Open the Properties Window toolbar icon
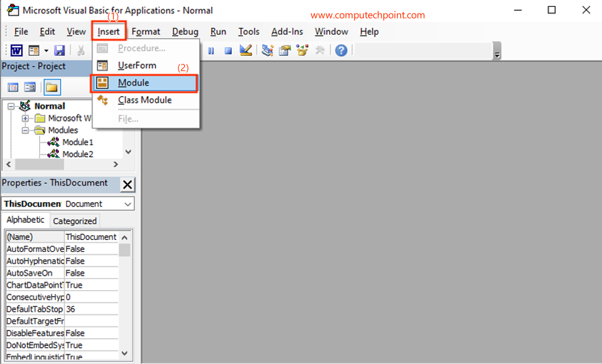This screenshot has width=602, height=364. pyautogui.click(x=285, y=50)
